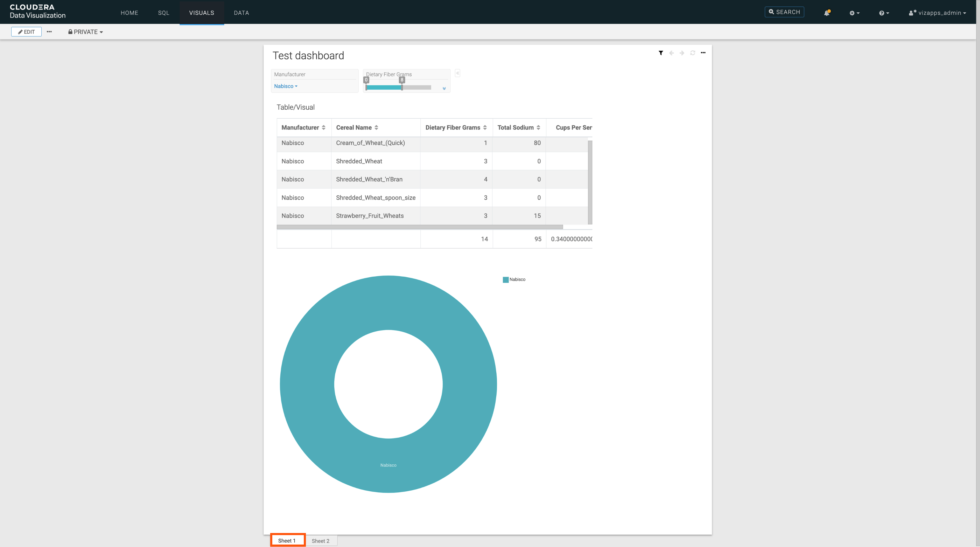The height and width of the screenshot is (547, 980).
Task: Open the help question mark menu
Action: coord(883,13)
